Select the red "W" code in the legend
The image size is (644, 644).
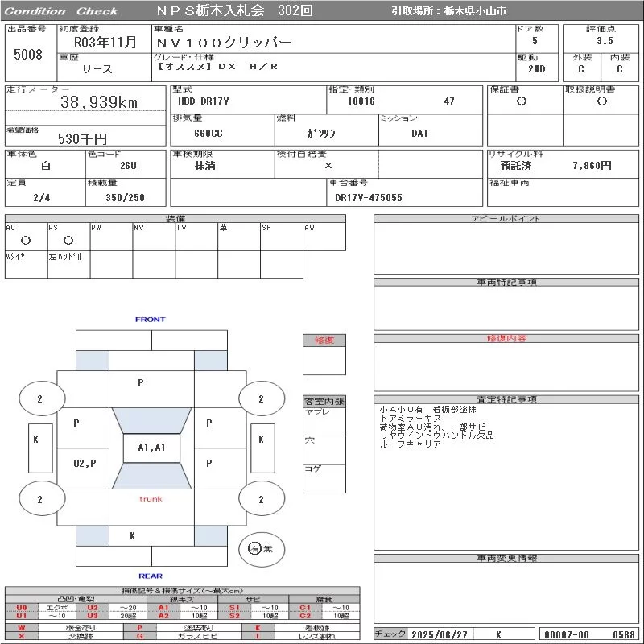click(22, 628)
